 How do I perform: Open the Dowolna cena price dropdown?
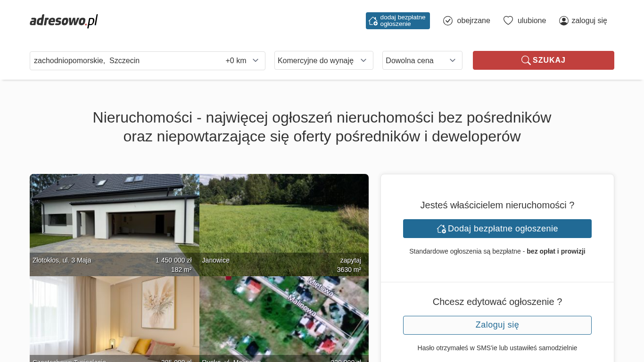[421, 61]
